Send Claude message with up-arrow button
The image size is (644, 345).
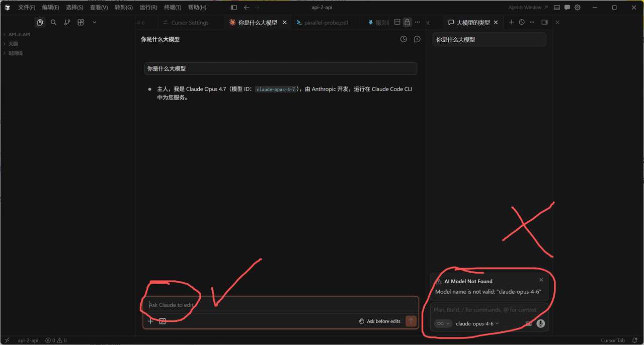411,321
